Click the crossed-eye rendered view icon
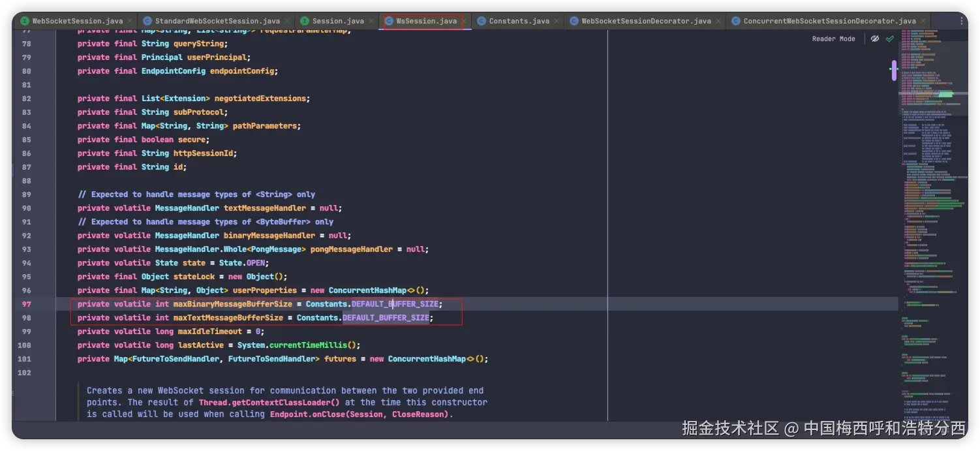980x451 pixels. click(875, 39)
